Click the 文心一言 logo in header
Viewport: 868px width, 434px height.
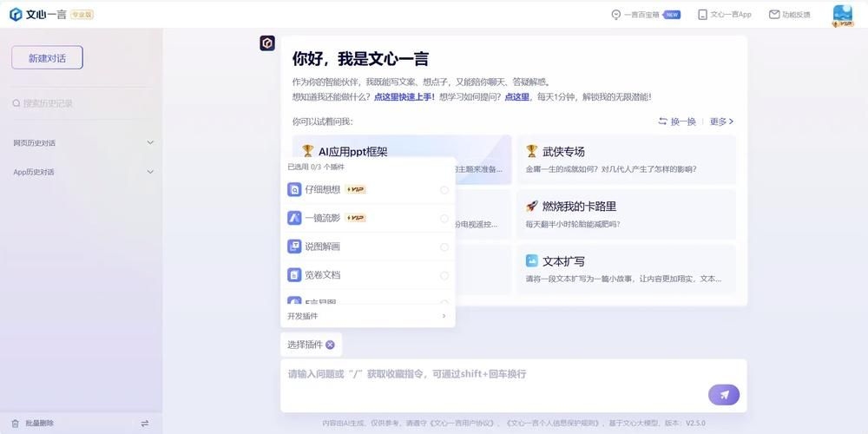(38, 15)
